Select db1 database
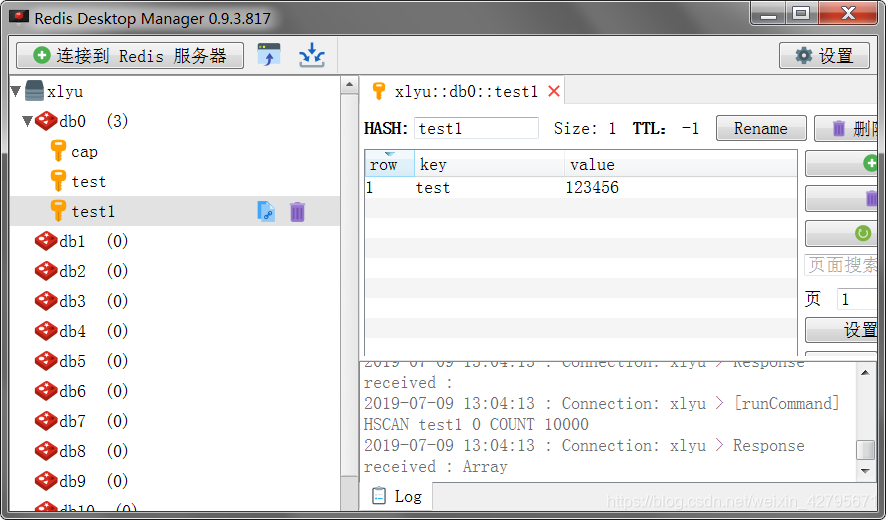 pos(72,241)
